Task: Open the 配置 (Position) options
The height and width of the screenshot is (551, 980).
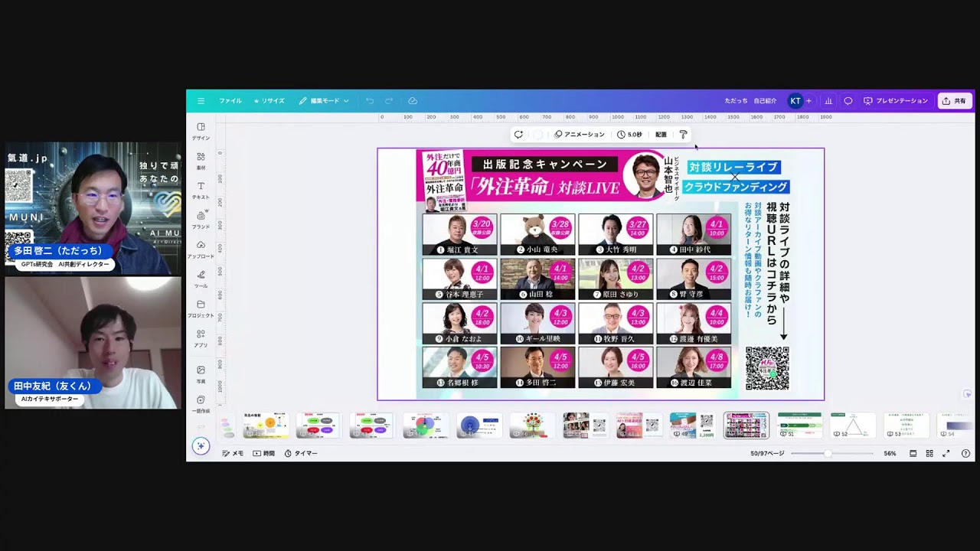Action: point(661,135)
